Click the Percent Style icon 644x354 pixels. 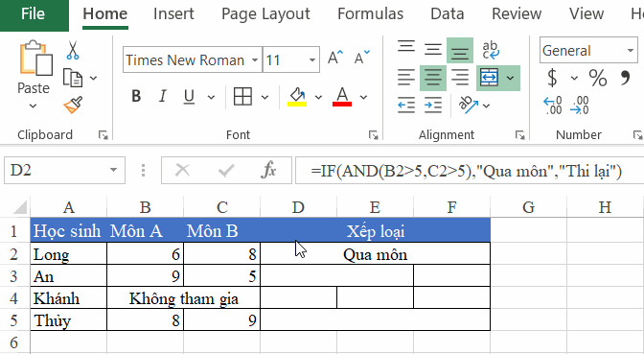598,78
